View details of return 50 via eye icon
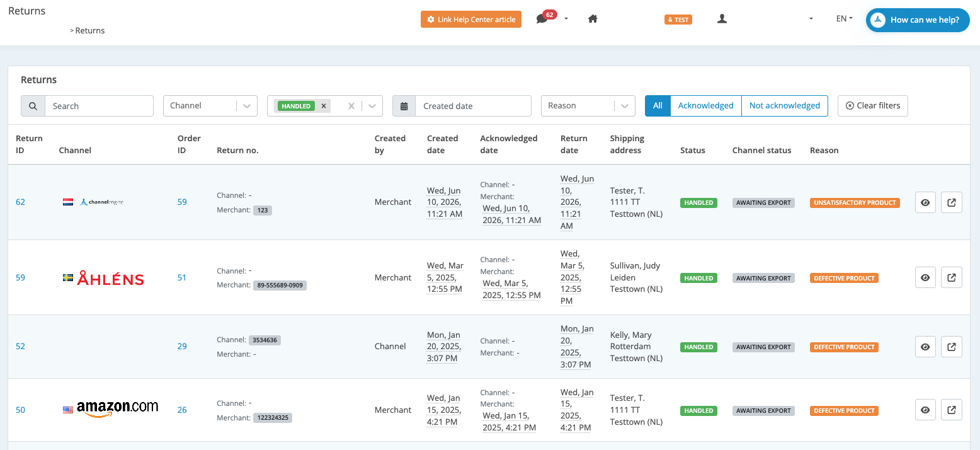Viewport: 980px width, 450px height. [925, 410]
